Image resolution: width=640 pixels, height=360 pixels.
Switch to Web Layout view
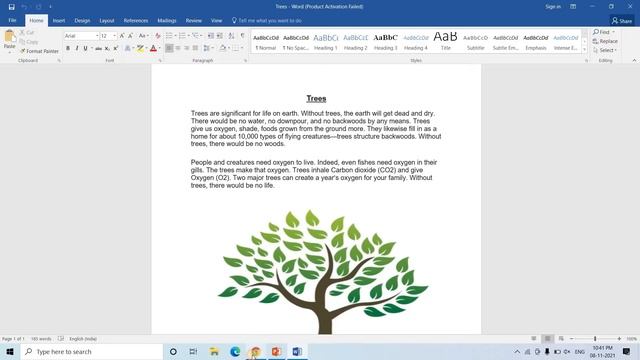[561, 339]
